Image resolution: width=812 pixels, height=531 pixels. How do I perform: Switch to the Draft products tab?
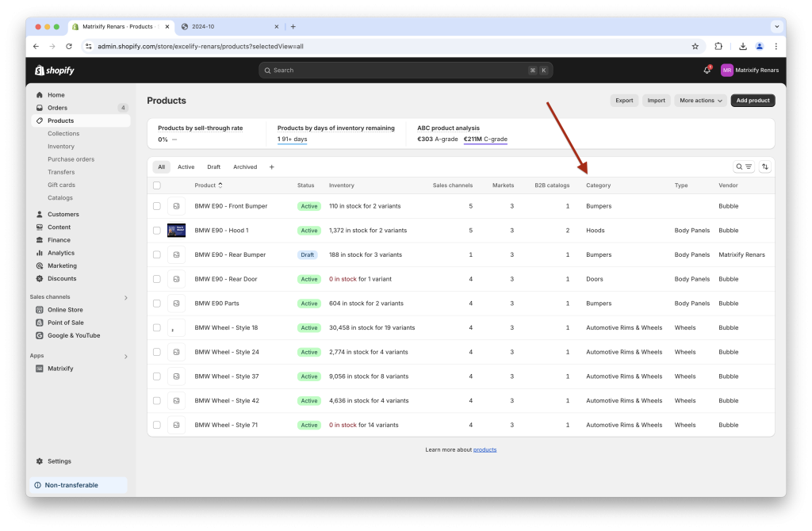click(213, 166)
